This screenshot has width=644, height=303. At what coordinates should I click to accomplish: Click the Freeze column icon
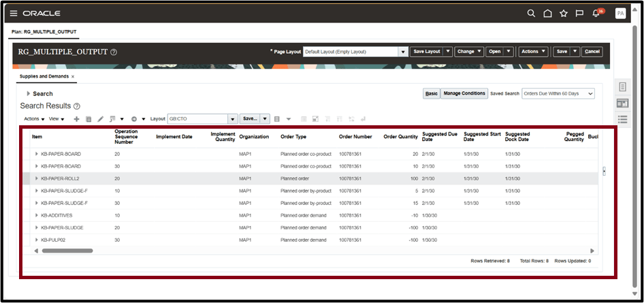click(304, 119)
